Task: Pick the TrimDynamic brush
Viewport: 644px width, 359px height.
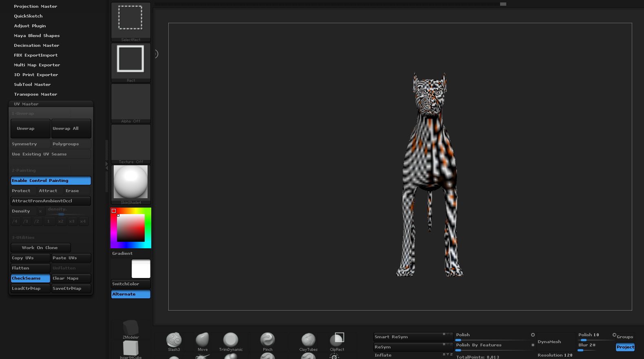Action: (231, 340)
